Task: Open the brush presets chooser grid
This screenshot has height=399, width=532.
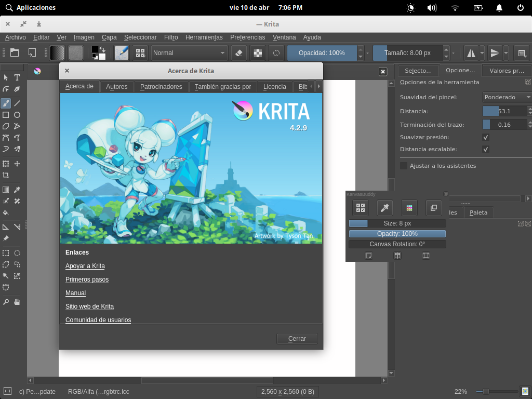Action: [140, 53]
